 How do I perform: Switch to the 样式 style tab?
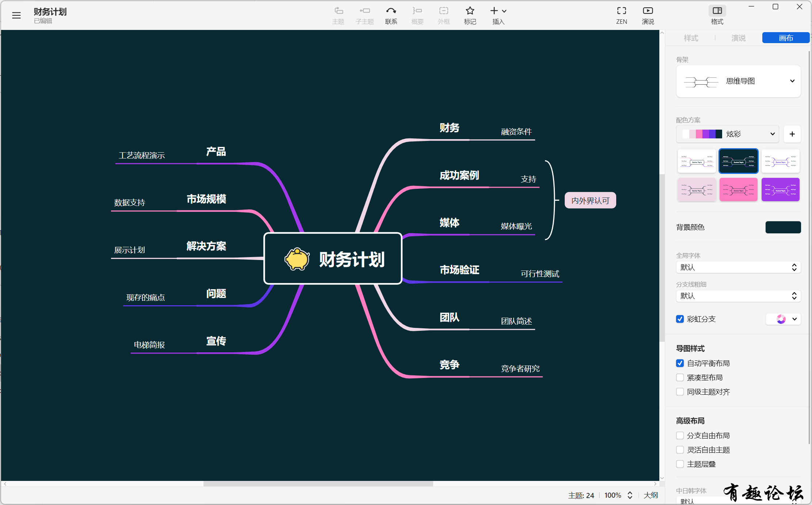(691, 38)
